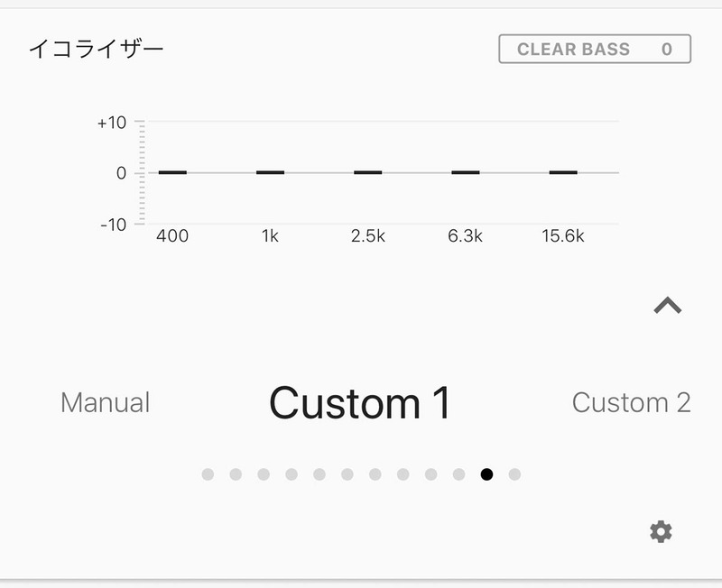Select the 400 Hz frequency band marker
The height and width of the screenshot is (588, 722).
(173, 171)
